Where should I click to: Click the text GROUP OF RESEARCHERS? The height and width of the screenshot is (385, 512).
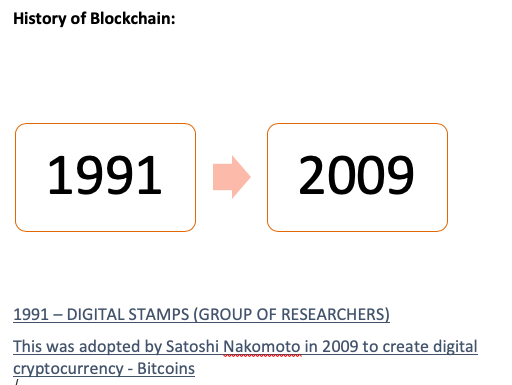point(292,314)
